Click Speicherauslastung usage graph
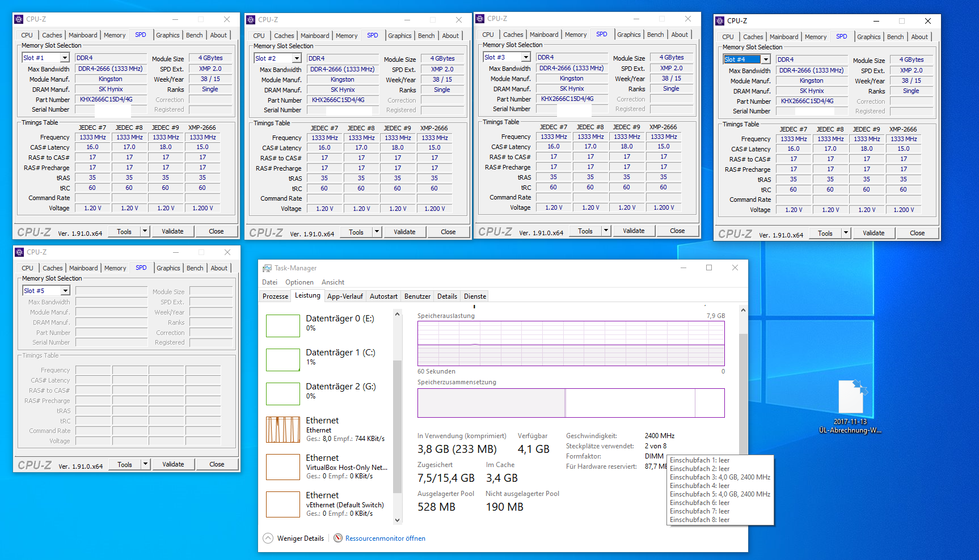The width and height of the screenshot is (979, 560). click(571, 343)
